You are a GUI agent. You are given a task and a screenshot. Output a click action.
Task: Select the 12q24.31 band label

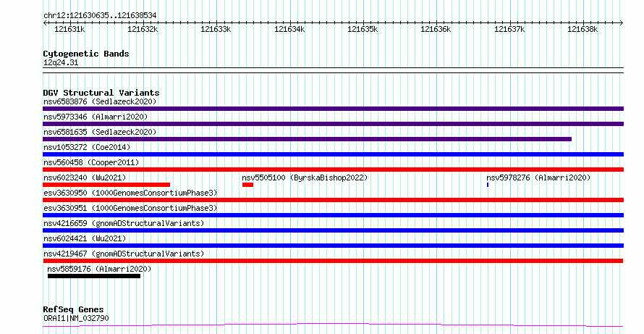click(61, 63)
